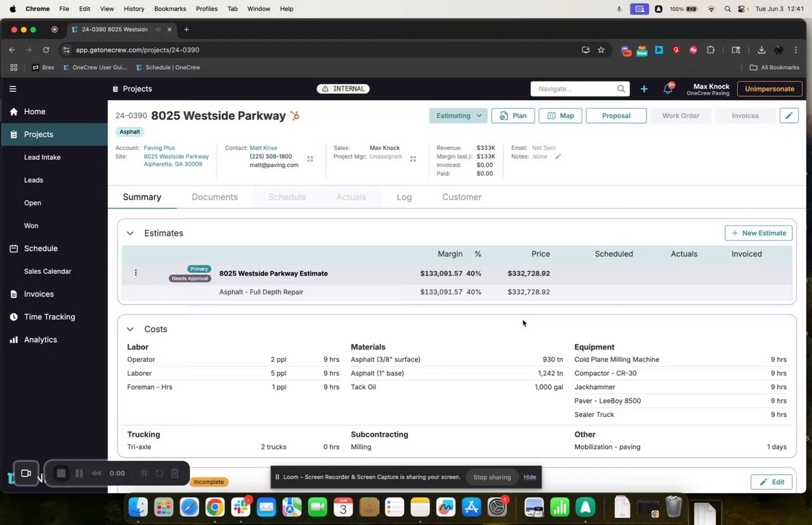Image resolution: width=812 pixels, height=525 pixels.
Task: Open the Paving Plus account link
Action: (159, 148)
